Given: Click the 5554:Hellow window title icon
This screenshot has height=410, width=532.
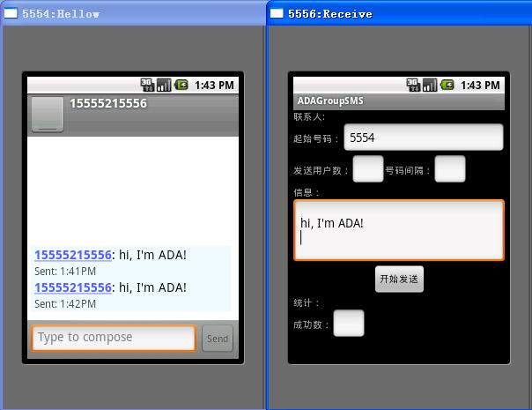Looking at the screenshot, I should (11, 13).
